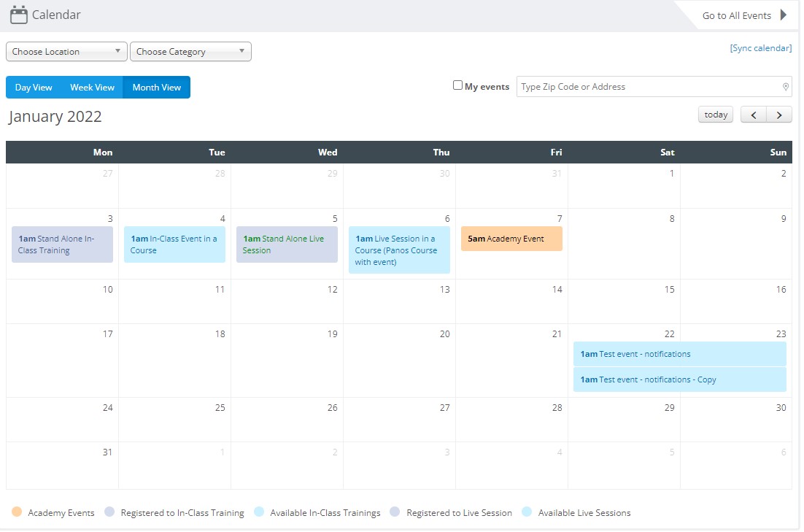The width and height of the screenshot is (804, 532).
Task: Go to the next month arrow
Action: [x=779, y=115]
